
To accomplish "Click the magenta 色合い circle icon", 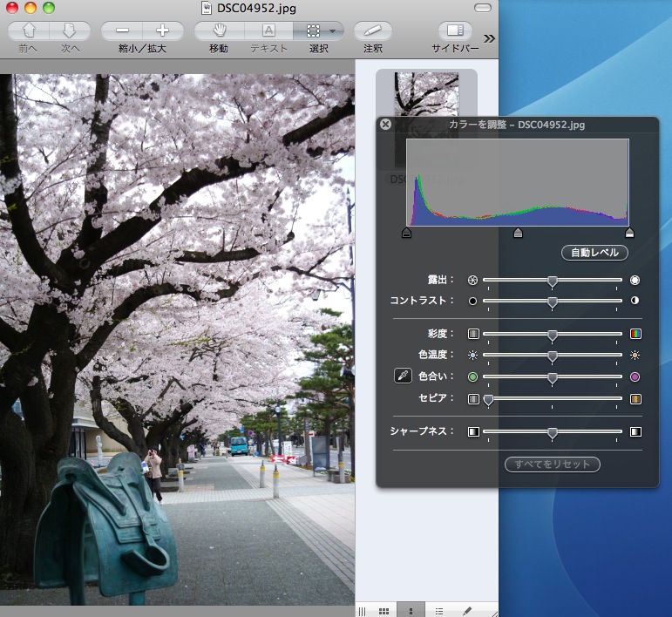I will point(635,376).
